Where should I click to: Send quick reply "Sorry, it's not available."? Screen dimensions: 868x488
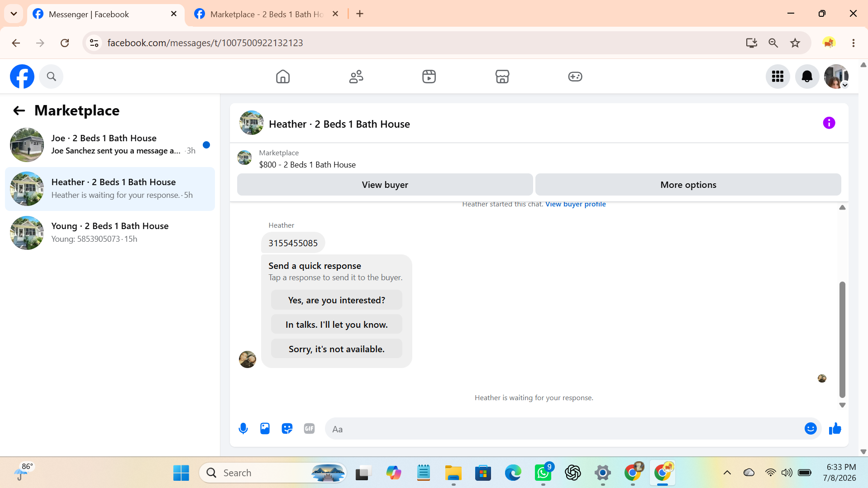[337, 349]
